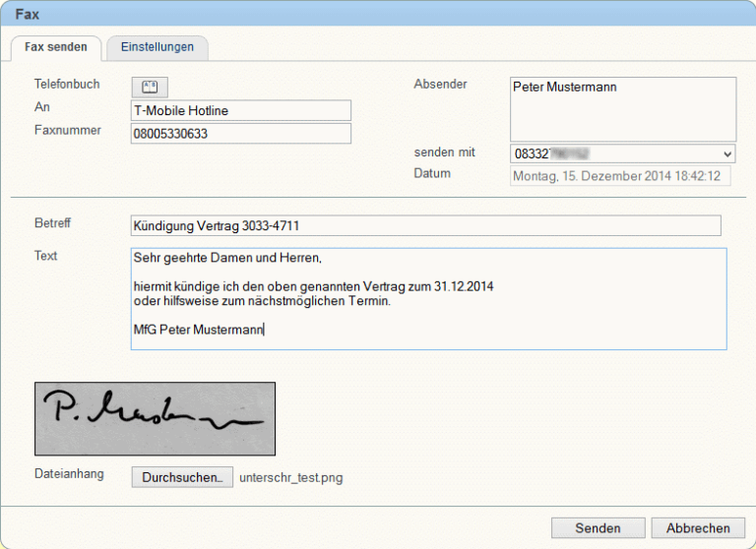Open the Telefonbuch address book icon

[150, 87]
